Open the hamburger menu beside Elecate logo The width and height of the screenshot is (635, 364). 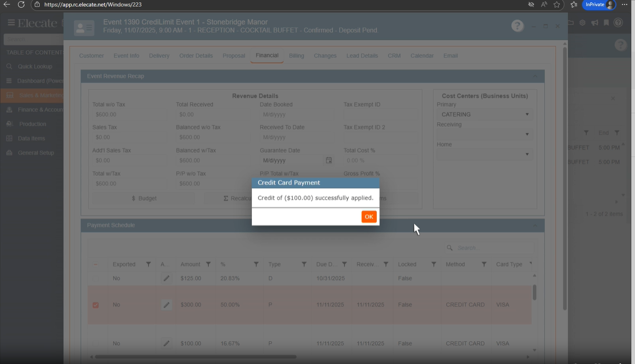tap(11, 23)
